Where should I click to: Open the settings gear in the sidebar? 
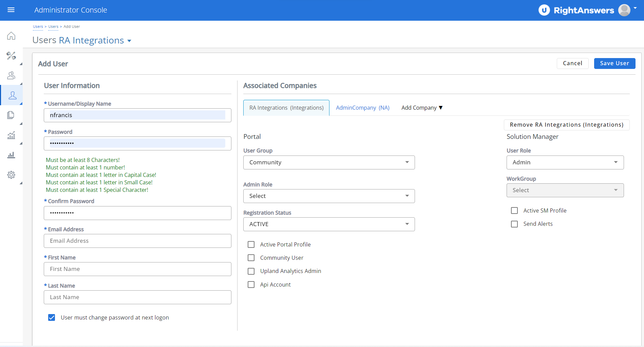click(11, 175)
